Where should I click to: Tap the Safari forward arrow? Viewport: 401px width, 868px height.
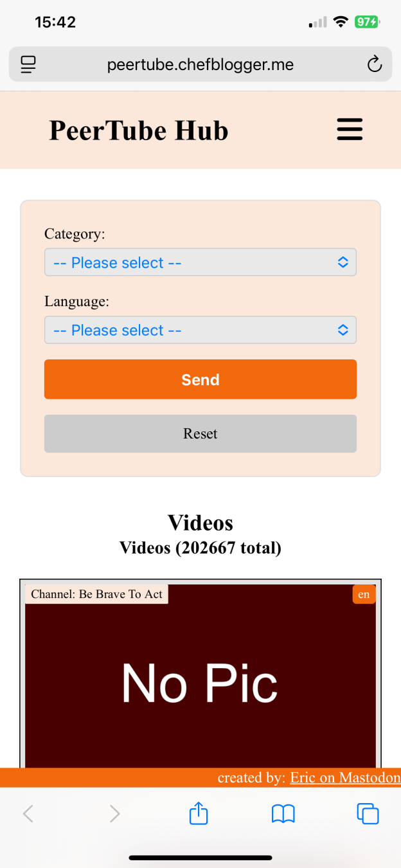[x=115, y=814]
